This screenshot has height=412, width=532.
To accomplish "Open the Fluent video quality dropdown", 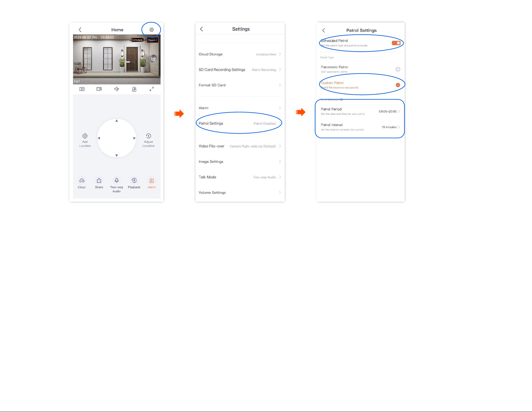I will click(x=152, y=40).
